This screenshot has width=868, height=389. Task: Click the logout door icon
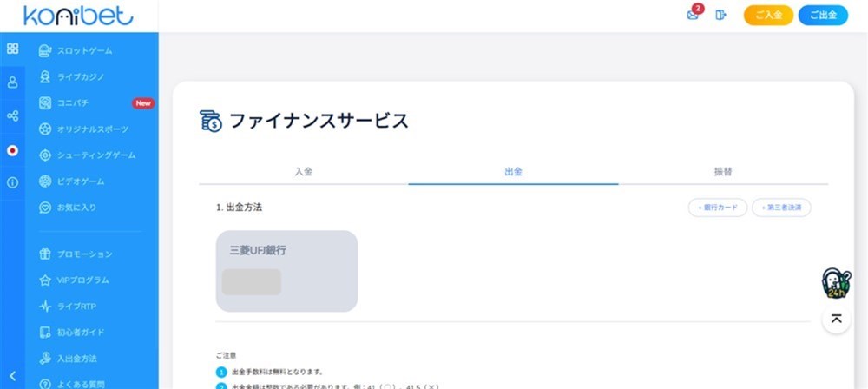pos(720,15)
